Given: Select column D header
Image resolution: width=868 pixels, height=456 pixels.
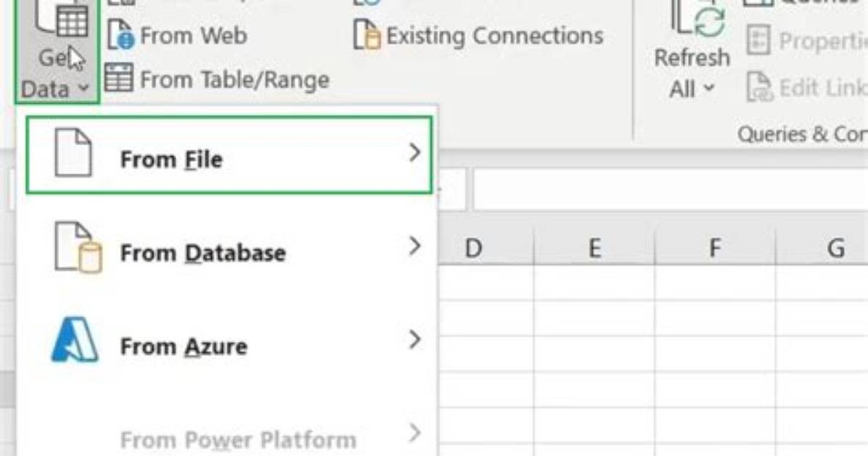Looking at the screenshot, I should [473, 248].
